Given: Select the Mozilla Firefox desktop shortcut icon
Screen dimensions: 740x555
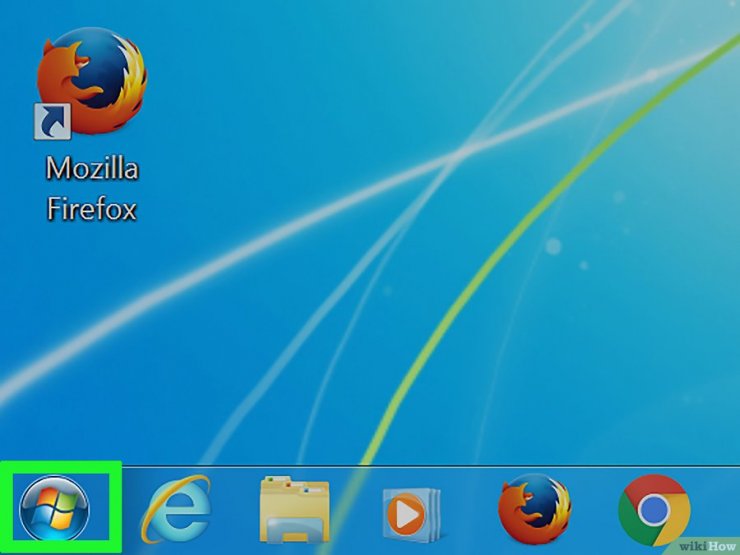Looking at the screenshot, I should (91, 83).
